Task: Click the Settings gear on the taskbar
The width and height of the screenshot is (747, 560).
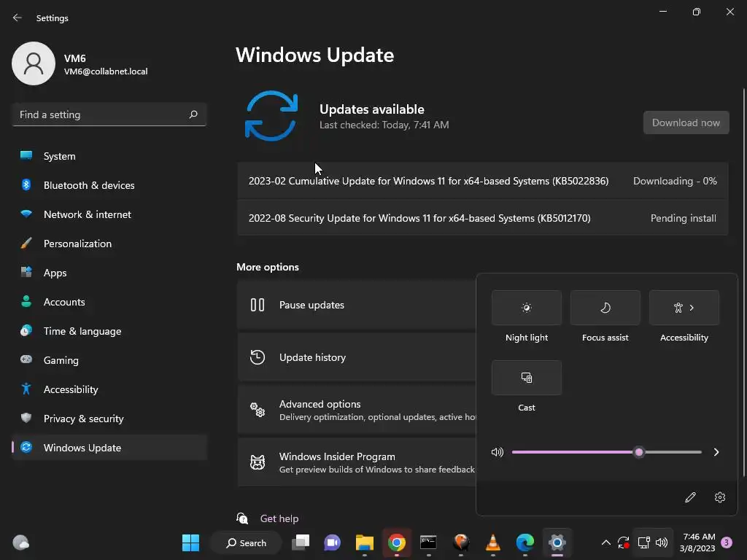Action: click(x=557, y=542)
